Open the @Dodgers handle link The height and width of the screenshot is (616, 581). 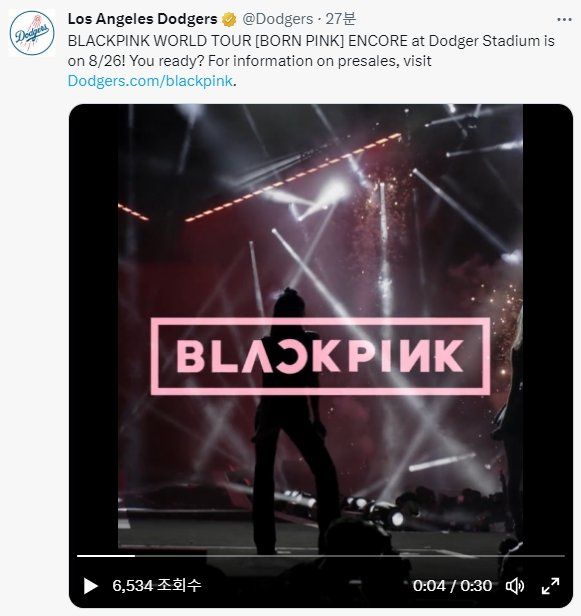277,19
